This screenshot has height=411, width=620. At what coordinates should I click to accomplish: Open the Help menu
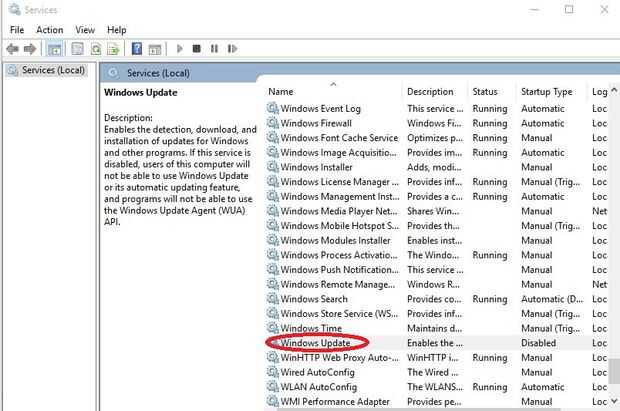116,30
